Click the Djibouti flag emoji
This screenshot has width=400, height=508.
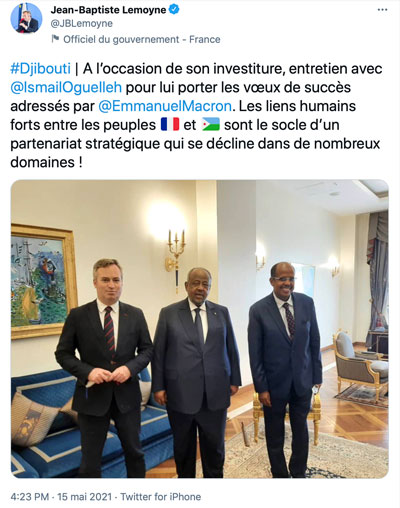(211, 124)
